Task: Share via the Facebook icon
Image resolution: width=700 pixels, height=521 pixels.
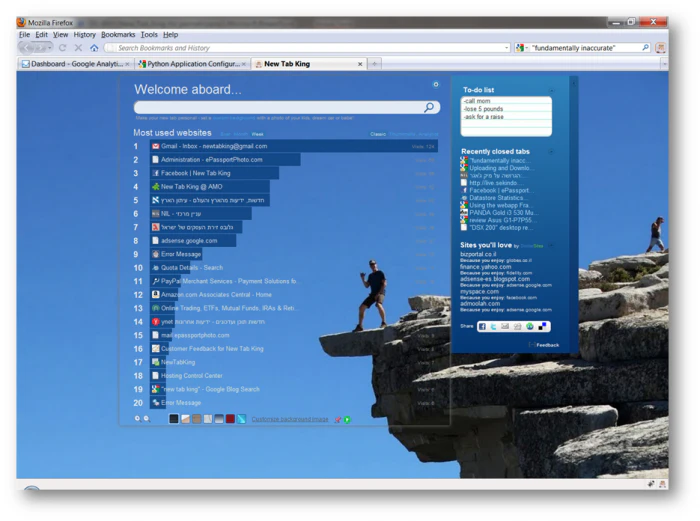Action: click(x=482, y=327)
